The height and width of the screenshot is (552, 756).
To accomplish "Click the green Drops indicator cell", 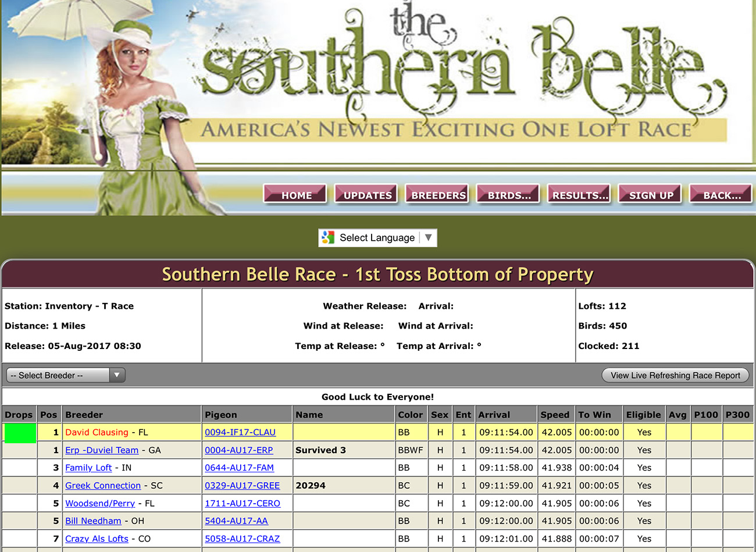I will point(20,433).
